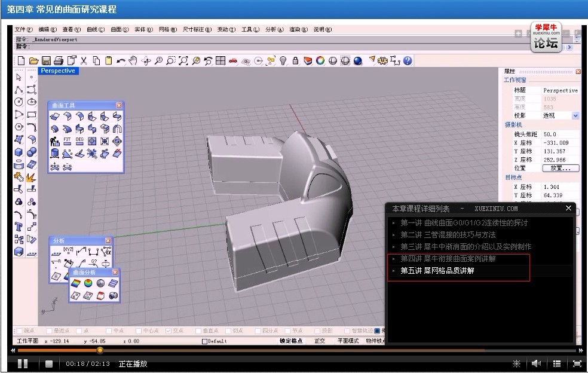Activate the Pan hand tool
Image resolution: width=588 pixels, height=373 pixels.
pyautogui.click(x=133, y=61)
